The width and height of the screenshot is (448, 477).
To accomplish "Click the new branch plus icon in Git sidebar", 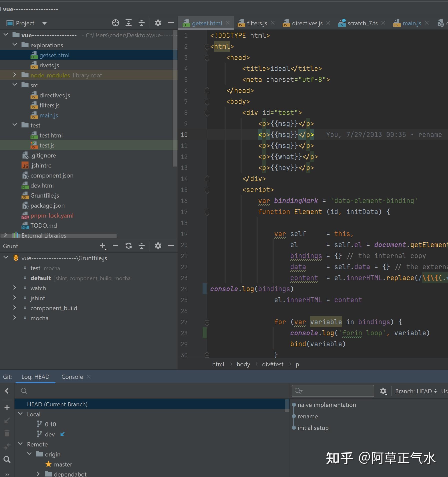I will 7,407.
